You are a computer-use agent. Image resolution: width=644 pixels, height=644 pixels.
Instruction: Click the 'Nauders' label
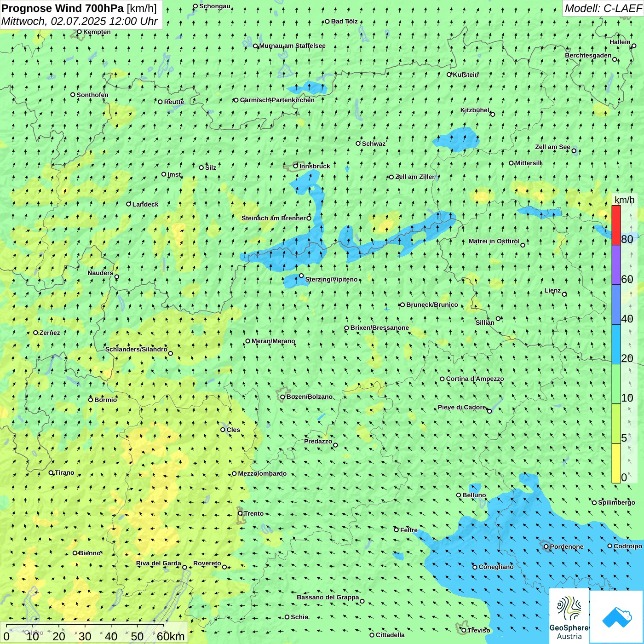tap(100, 273)
